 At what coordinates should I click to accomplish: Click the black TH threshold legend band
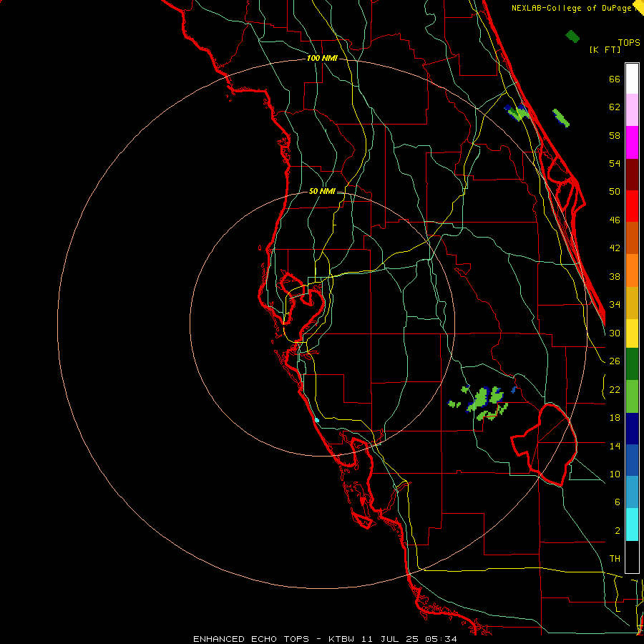coord(632,557)
